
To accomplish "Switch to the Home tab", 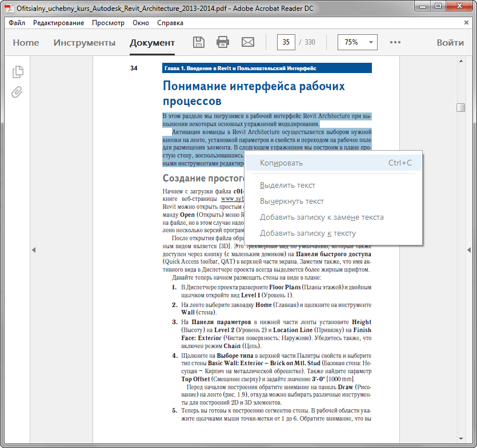I will [26, 43].
